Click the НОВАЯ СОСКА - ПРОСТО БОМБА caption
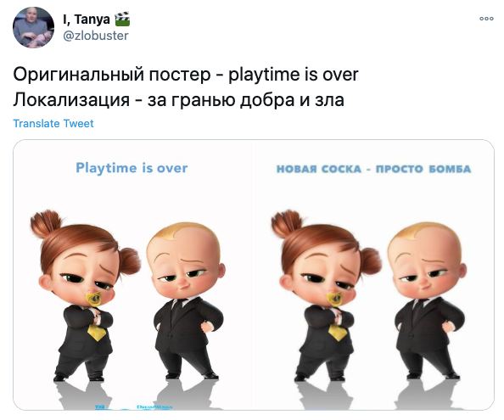 coord(374,169)
